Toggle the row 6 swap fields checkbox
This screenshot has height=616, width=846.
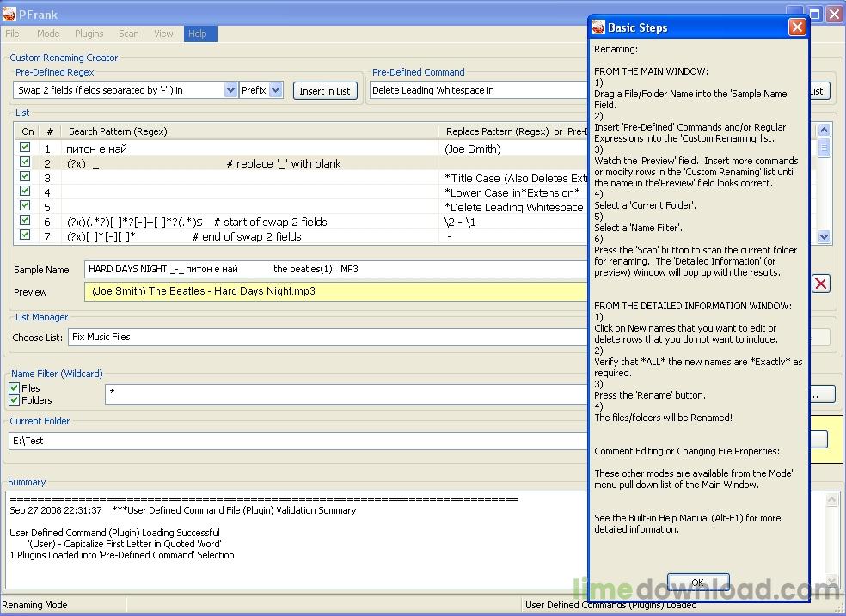26,221
